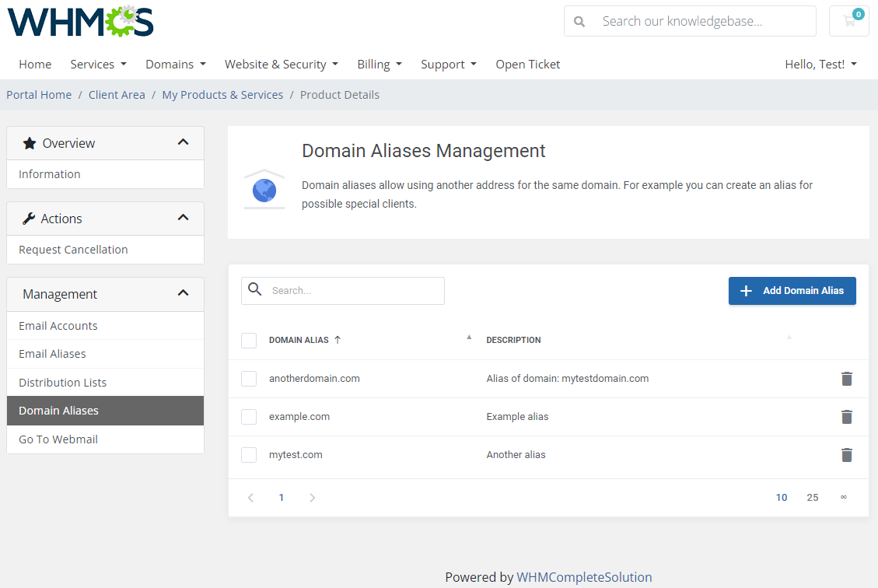Tick the checkbox next to mytest.com

(248, 454)
